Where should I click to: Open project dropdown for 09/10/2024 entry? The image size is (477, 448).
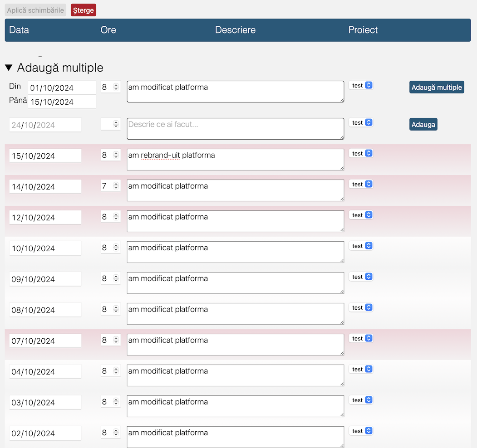(x=361, y=277)
